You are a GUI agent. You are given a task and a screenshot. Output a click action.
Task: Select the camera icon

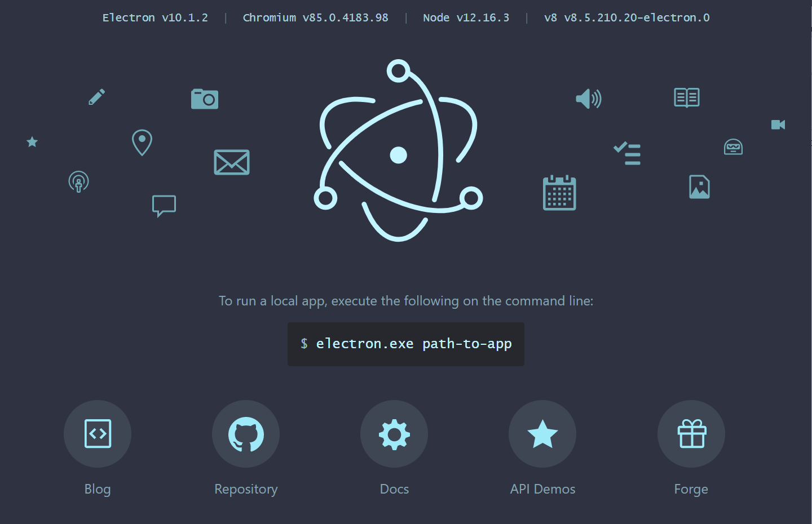coord(204,99)
